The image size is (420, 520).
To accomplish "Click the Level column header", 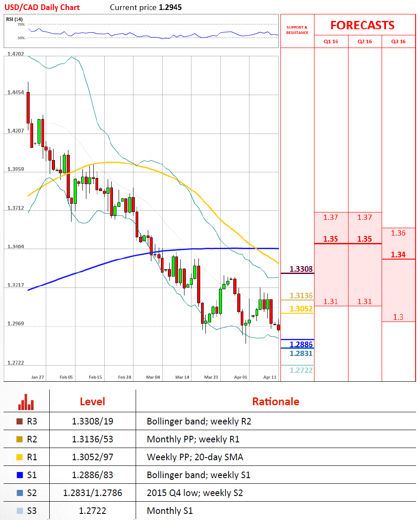I will tap(92, 402).
